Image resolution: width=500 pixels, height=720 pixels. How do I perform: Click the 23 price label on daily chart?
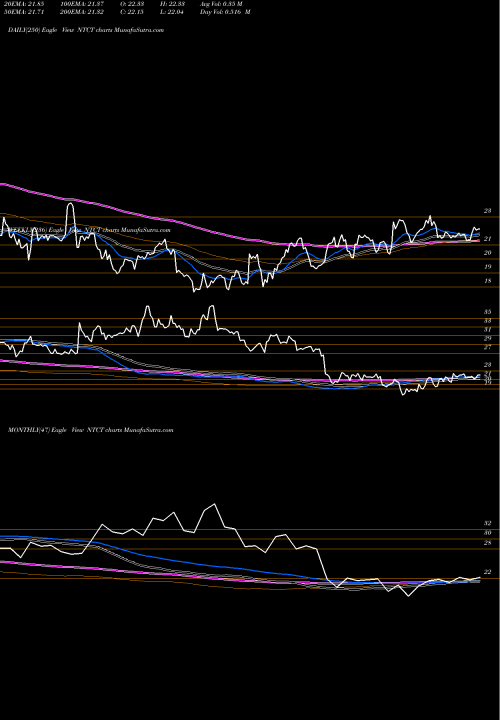click(x=488, y=211)
